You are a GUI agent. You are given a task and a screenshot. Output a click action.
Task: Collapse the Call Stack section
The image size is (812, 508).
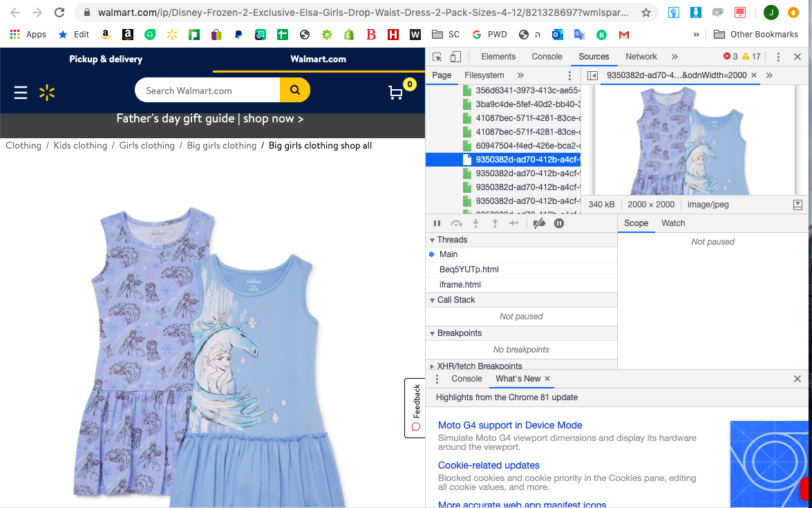pos(432,301)
